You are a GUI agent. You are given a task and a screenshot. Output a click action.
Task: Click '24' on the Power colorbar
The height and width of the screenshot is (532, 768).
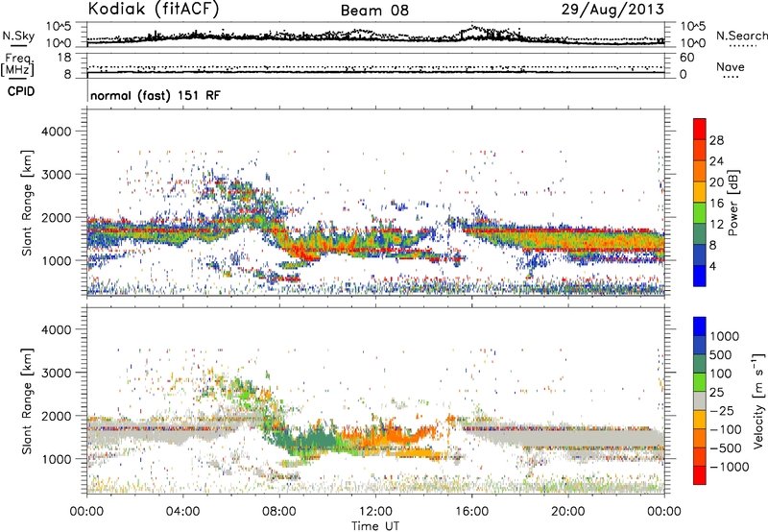pos(716,161)
